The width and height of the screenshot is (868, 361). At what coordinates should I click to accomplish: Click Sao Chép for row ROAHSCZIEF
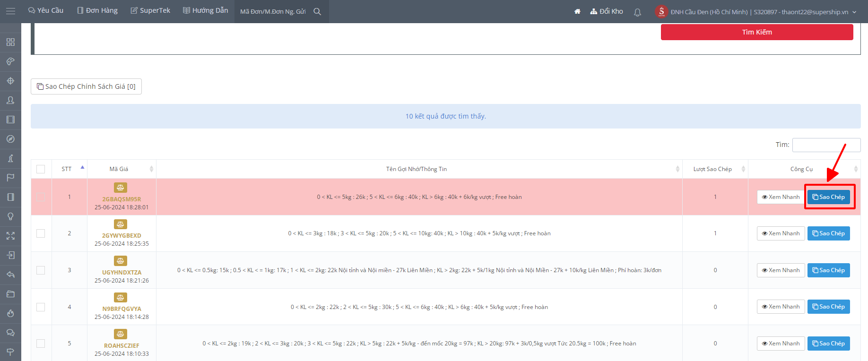tap(829, 344)
